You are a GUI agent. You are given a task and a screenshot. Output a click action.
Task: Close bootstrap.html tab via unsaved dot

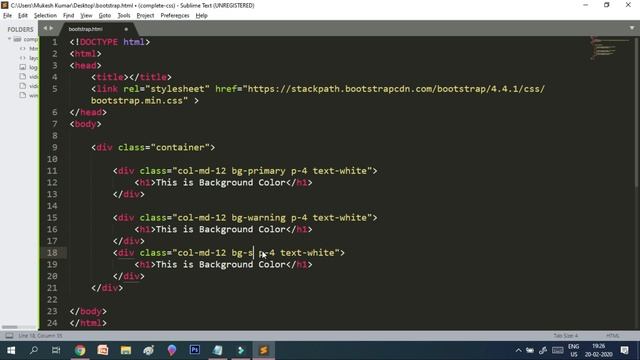[126, 29]
